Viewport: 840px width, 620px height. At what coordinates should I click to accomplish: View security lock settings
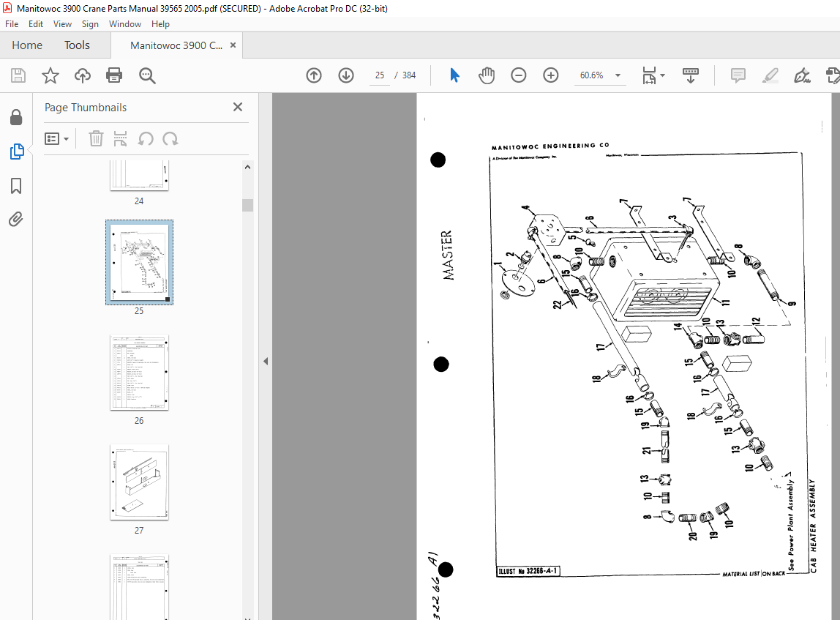16,117
